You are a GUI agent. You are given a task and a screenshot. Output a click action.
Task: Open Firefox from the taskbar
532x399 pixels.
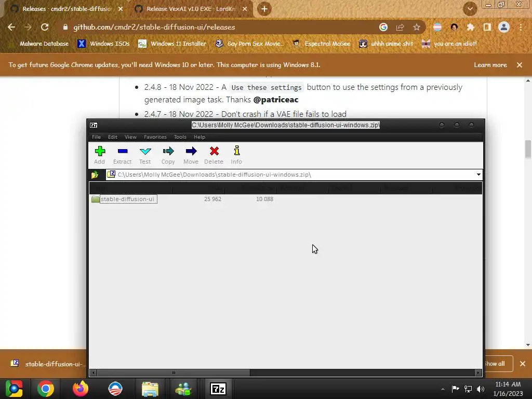(x=81, y=389)
